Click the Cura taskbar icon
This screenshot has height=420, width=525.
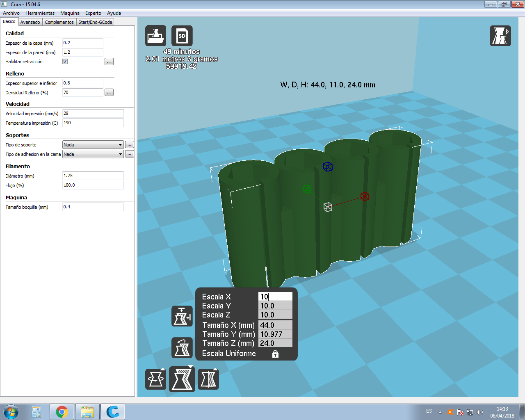point(113,412)
